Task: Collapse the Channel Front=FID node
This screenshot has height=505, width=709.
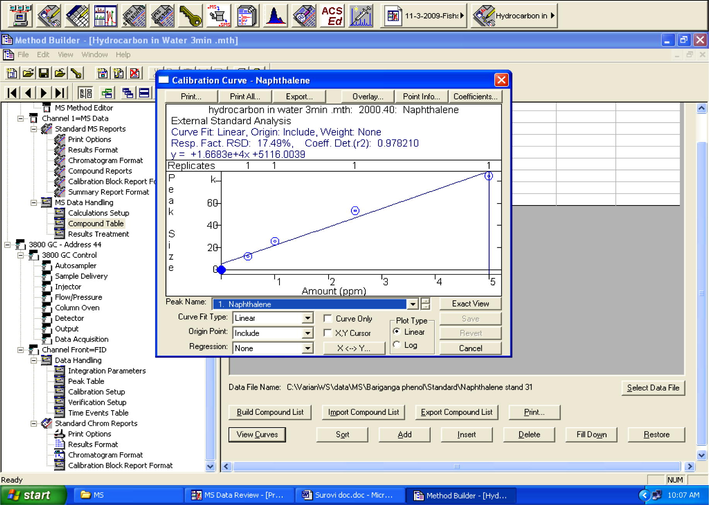Action: click(20, 350)
